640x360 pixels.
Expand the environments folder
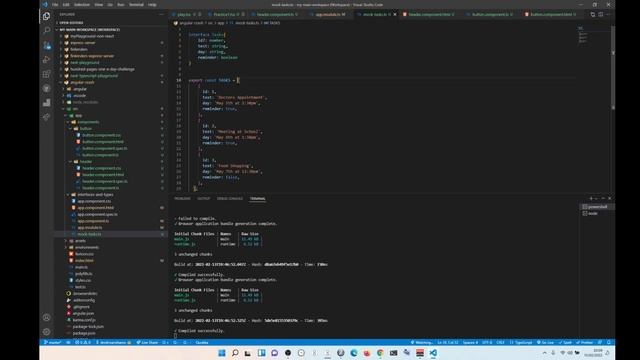[87, 247]
